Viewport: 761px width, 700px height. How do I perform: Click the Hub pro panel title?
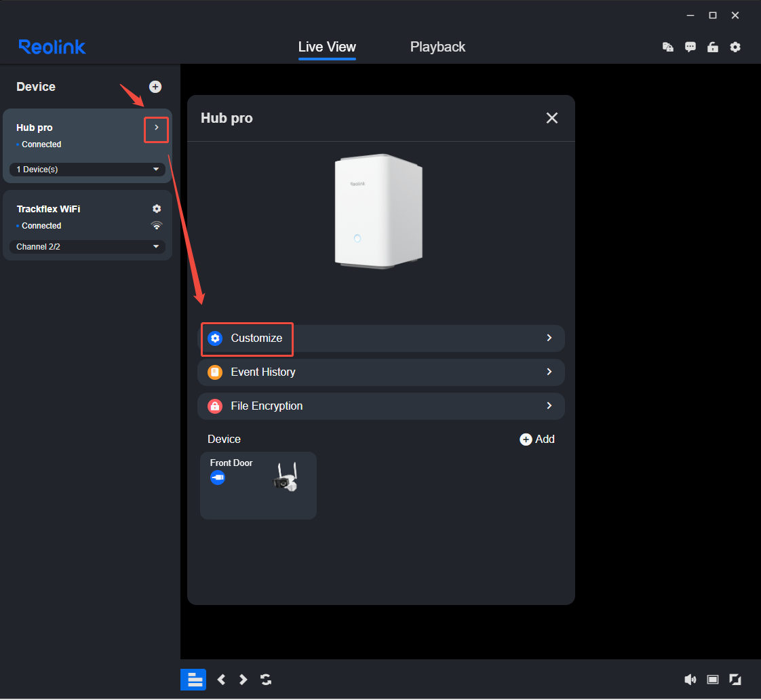click(227, 118)
